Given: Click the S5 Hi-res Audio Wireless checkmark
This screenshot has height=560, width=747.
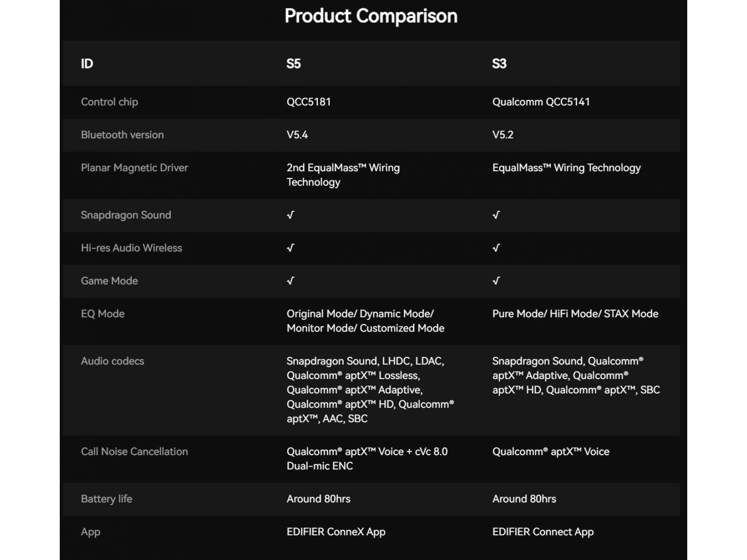Looking at the screenshot, I should coord(290,248).
